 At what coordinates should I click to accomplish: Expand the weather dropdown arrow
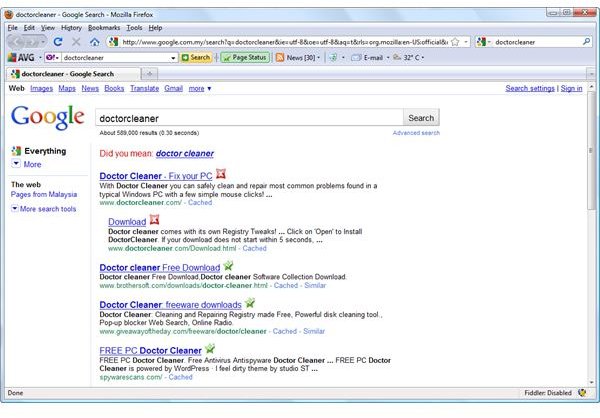[x=422, y=57]
